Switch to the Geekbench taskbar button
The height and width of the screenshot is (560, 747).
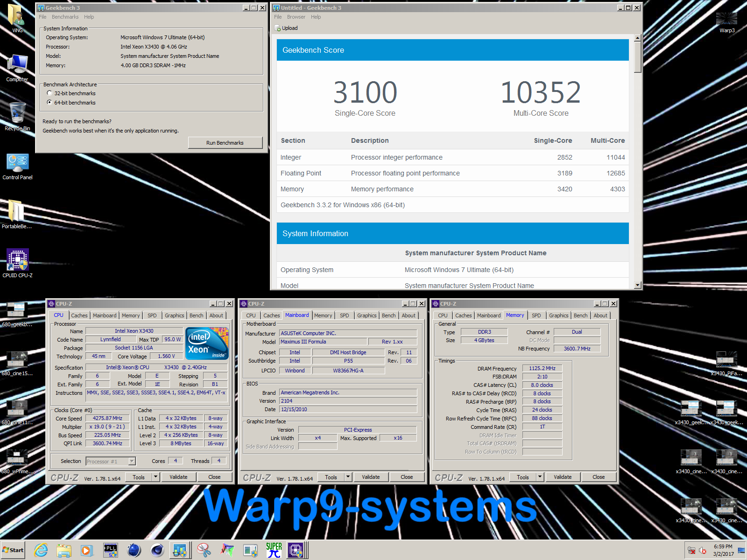pyautogui.click(x=180, y=551)
